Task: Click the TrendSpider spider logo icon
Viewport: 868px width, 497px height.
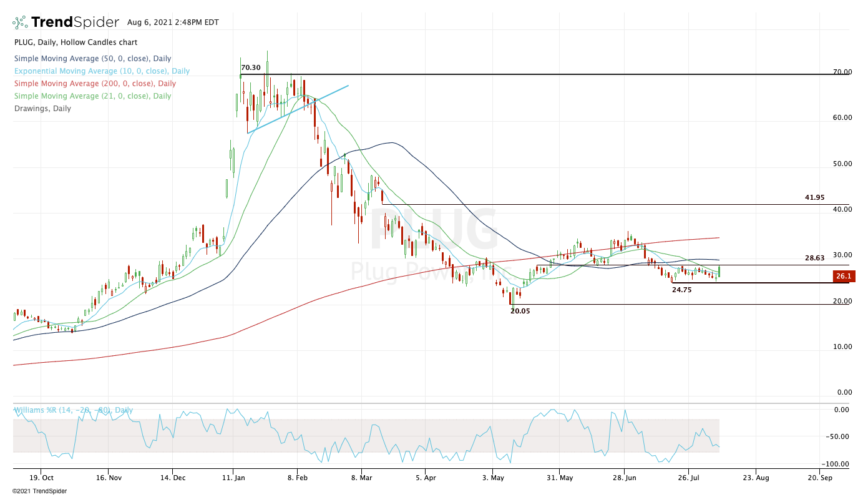Action: (x=20, y=22)
